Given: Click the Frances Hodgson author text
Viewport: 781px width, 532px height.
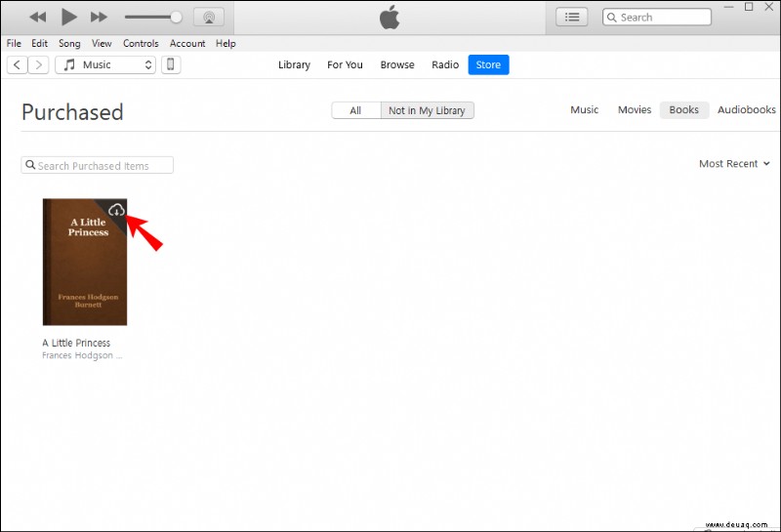Looking at the screenshot, I should (x=82, y=355).
